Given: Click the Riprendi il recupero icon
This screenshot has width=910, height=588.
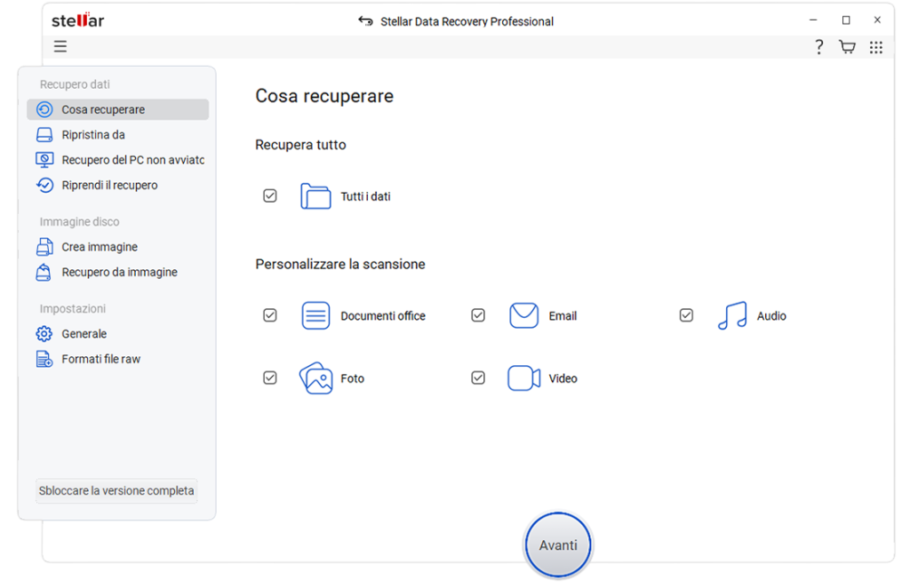Looking at the screenshot, I should [44, 185].
